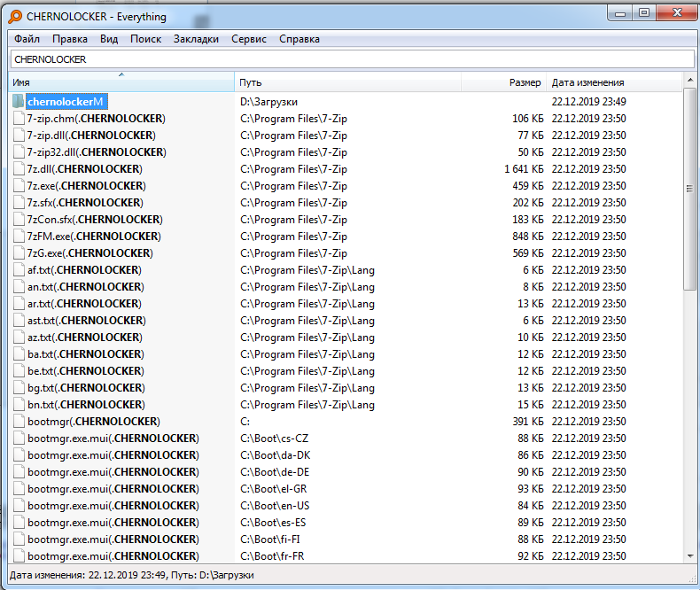Select ba.txt(.CHERNOLOCKER) file name
This screenshot has width=700, height=590.
tap(85, 353)
